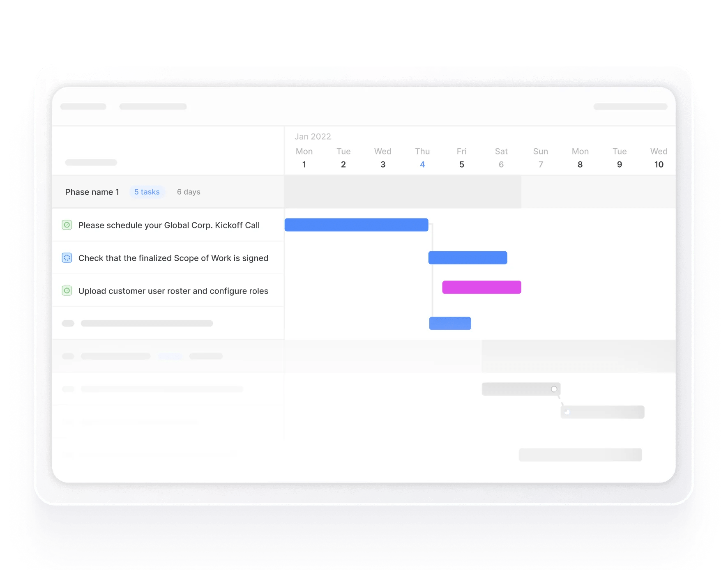Select Tue 2 in the date header
This screenshot has height=570, width=728.
343,158
